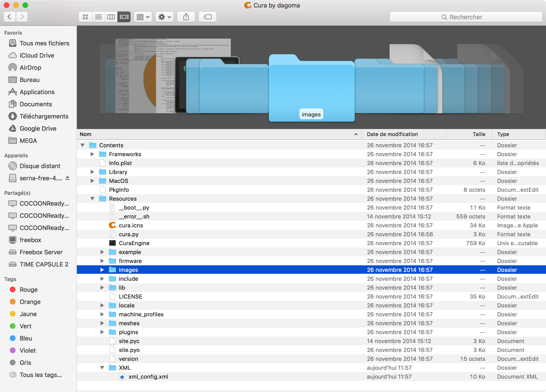Expand the selected images folder
The height and width of the screenshot is (392, 546).
pos(102,270)
